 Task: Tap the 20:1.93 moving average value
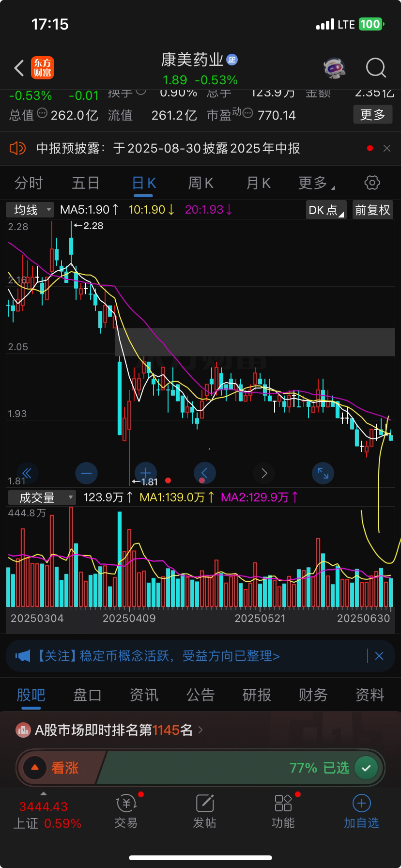(209, 210)
